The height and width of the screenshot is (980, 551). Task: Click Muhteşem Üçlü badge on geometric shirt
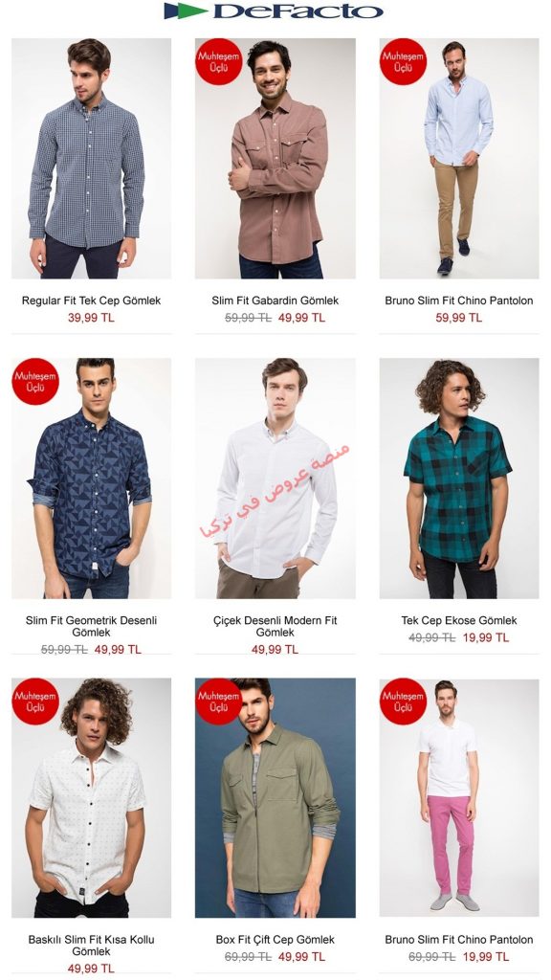[x=35, y=381]
